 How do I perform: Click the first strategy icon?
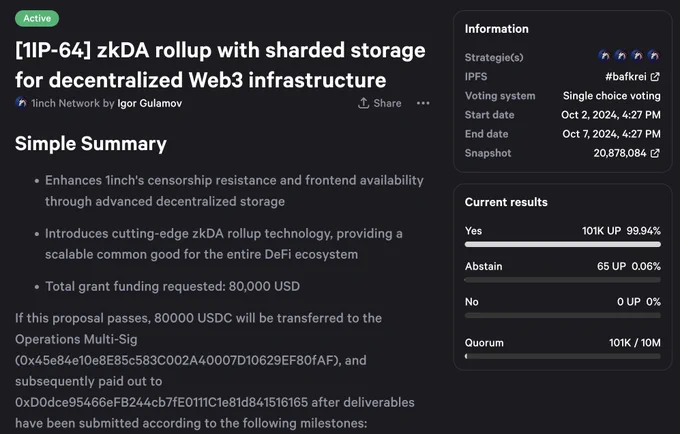[x=604, y=55]
